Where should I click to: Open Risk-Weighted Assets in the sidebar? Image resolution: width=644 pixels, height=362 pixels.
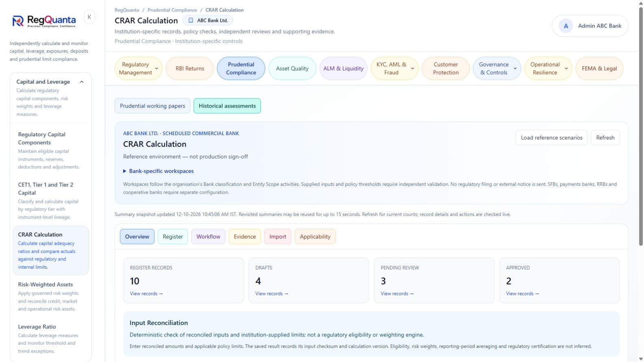[51, 297]
